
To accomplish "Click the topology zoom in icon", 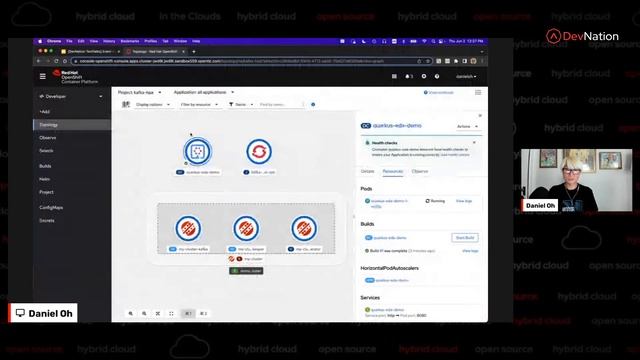I will pyautogui.click(x=131, y=313).
